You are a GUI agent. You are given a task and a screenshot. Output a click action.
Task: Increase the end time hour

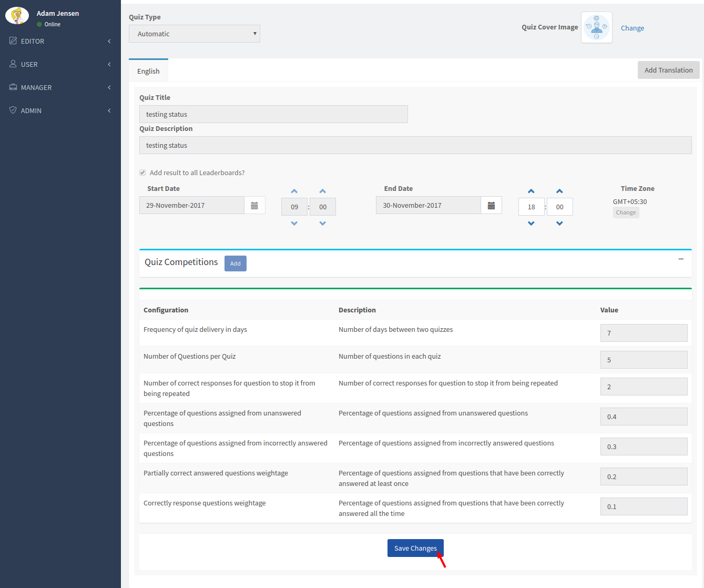531,191
